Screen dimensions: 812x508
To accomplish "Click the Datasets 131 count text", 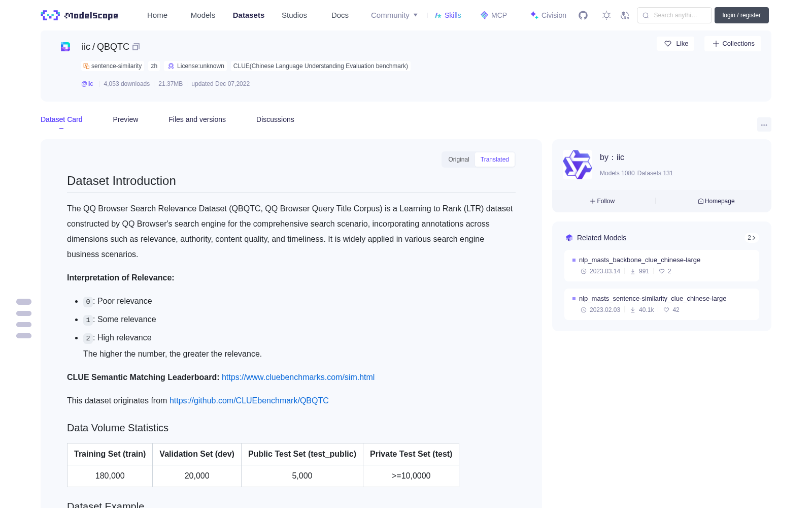I will (x=655, y=173).
